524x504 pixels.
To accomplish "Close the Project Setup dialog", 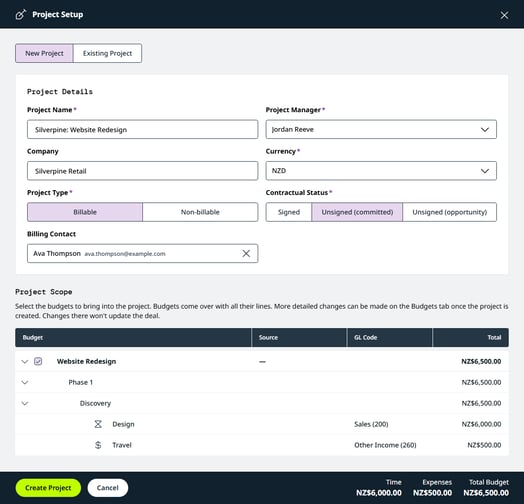I will [x=504, y=15].
